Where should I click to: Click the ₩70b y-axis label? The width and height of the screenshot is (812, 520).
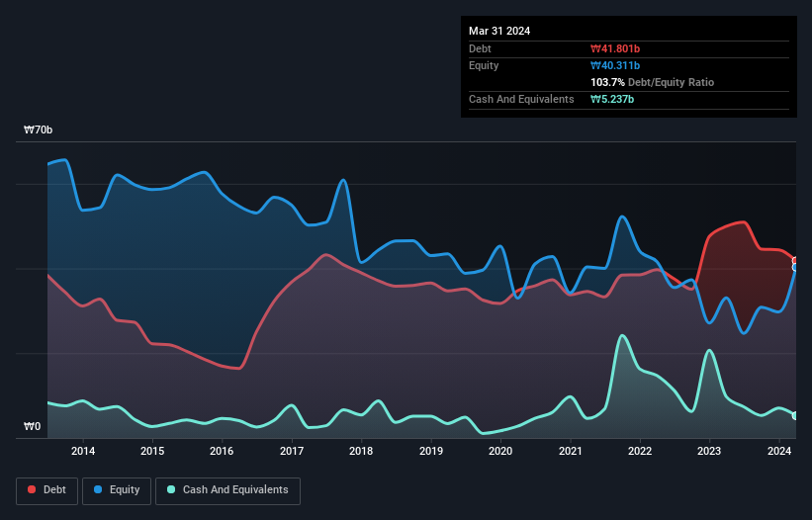(x=38, y=130)
